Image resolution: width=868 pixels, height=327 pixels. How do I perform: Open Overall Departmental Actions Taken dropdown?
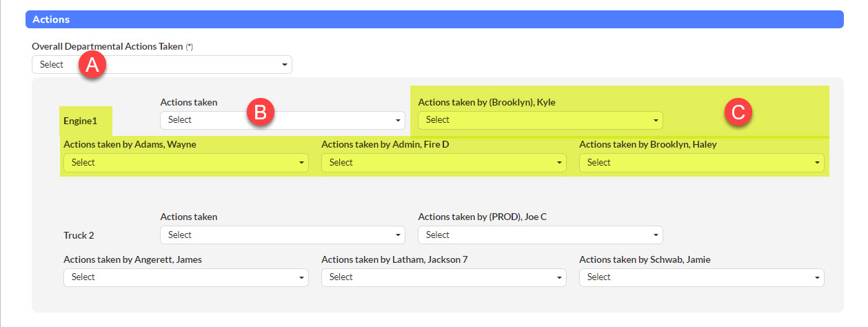(162, 65)
